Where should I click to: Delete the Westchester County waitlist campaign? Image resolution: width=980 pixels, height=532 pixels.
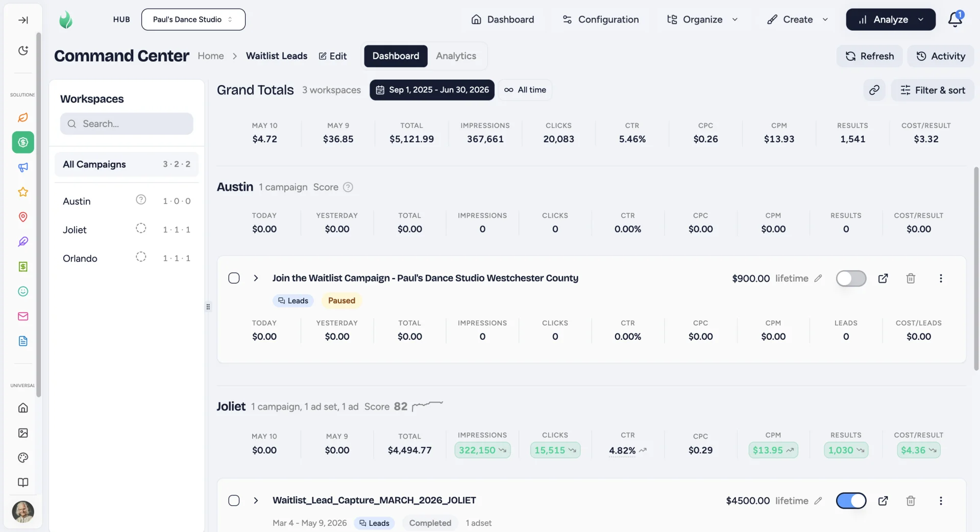pos(911,278)
